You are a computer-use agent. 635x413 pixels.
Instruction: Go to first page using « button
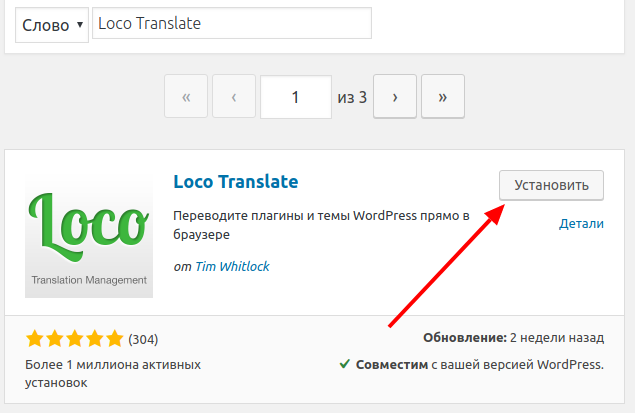[x=186, y=98]
